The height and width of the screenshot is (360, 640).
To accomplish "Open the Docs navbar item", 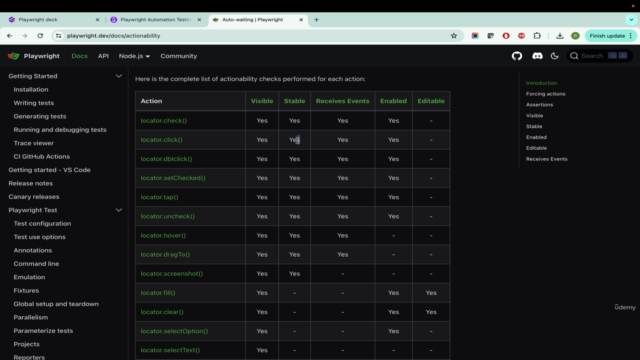I will click(x=79, y=56).
